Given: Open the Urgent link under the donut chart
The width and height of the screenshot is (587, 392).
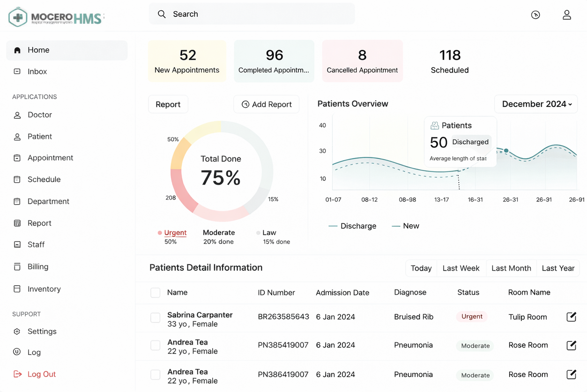Looking at the screenshot, I should tap(176, 232).
